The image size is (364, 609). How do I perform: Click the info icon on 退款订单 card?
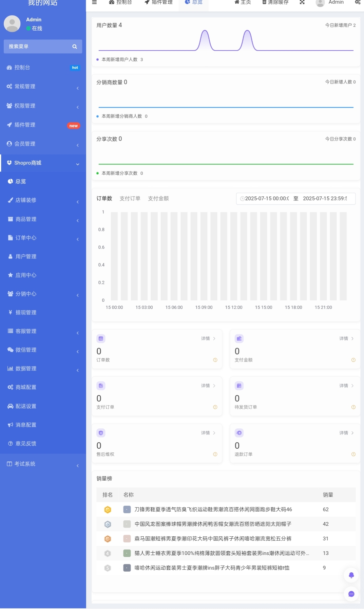(353, 454)
